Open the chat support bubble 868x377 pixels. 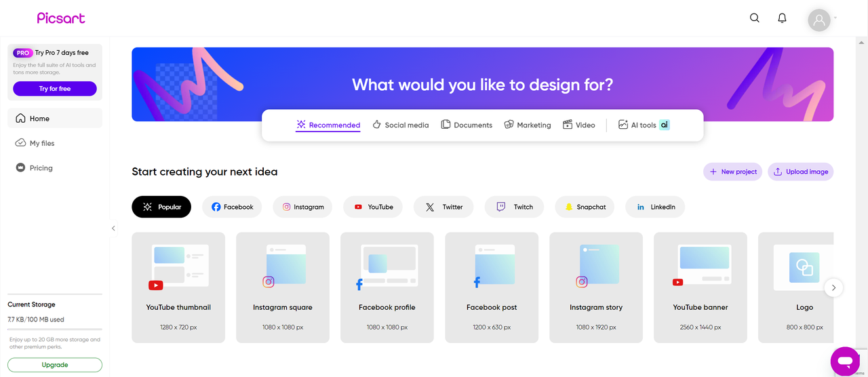pyautogui.click(x=844, y=361)
